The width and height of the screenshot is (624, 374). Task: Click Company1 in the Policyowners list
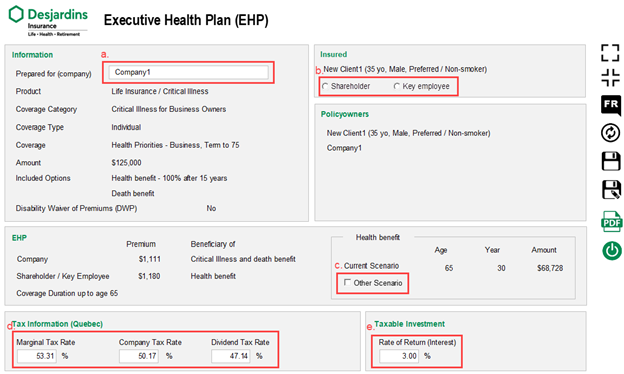tap(344, 148)
